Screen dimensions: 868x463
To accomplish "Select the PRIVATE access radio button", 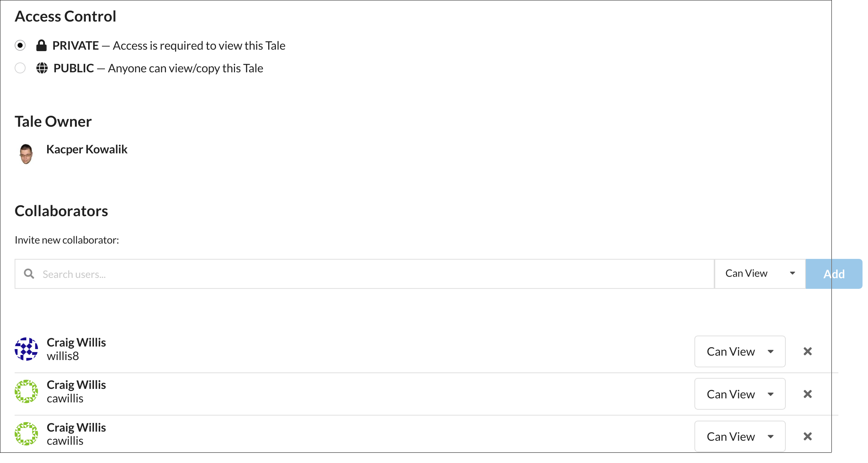I will [x=20, y=45].
